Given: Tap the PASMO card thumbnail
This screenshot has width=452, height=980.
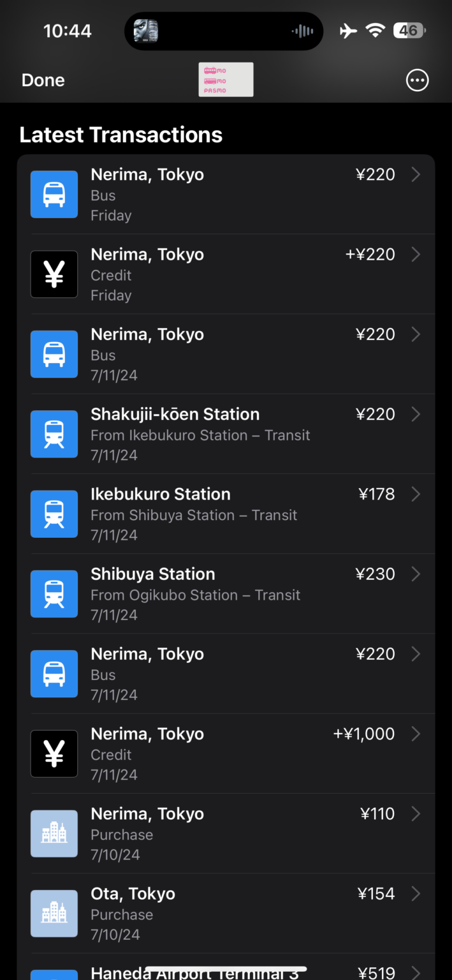Looking at the screenshot, I should [226, 79].
